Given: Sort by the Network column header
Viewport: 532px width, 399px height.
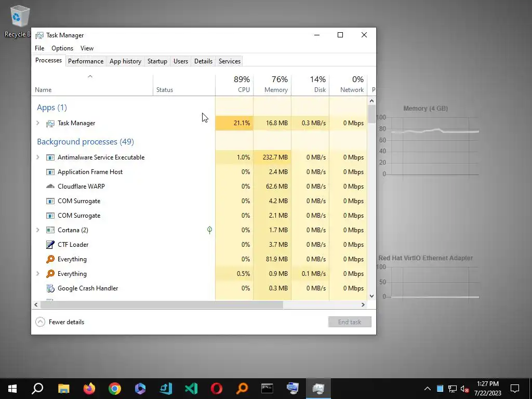Looking at the screenshot, I should [348, 85].
